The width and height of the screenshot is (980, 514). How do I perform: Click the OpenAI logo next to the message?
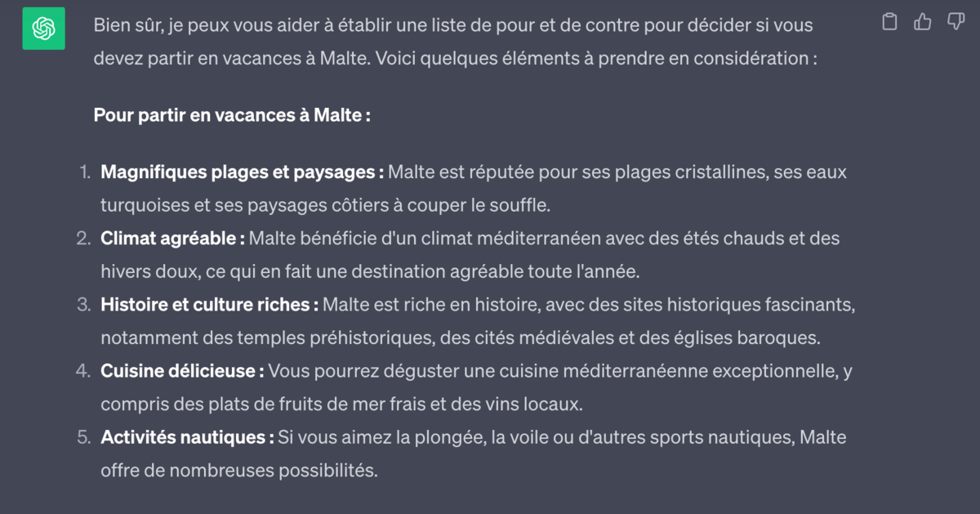(43, 28)
